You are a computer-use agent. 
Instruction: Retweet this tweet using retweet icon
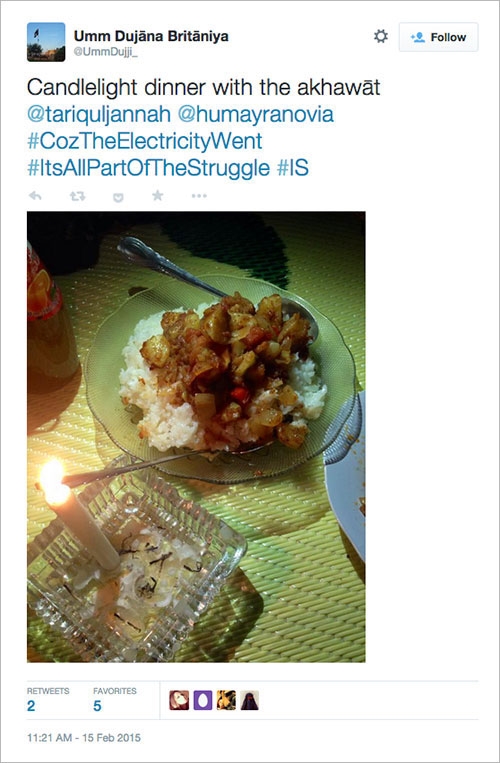point(77,196)
